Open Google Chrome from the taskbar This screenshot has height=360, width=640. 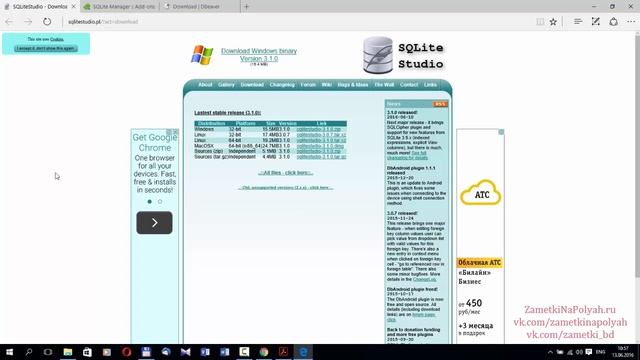[264, 352]
